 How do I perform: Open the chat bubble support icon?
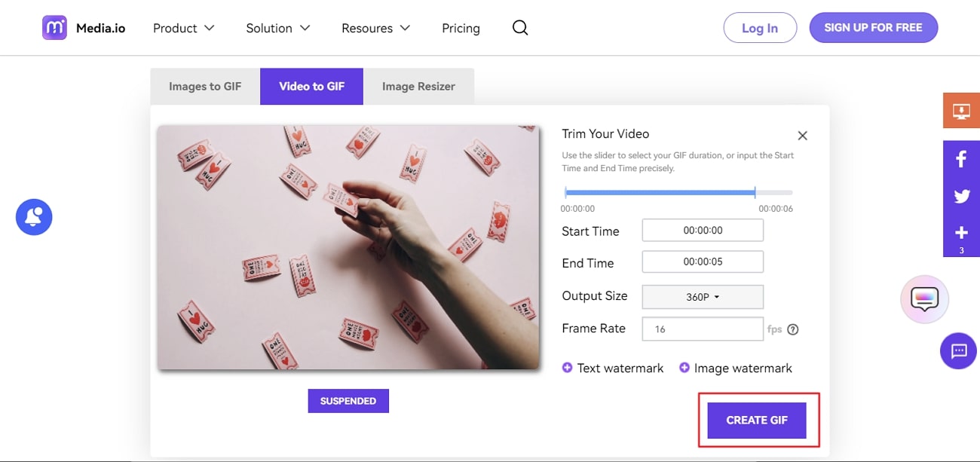pos(958,350)
